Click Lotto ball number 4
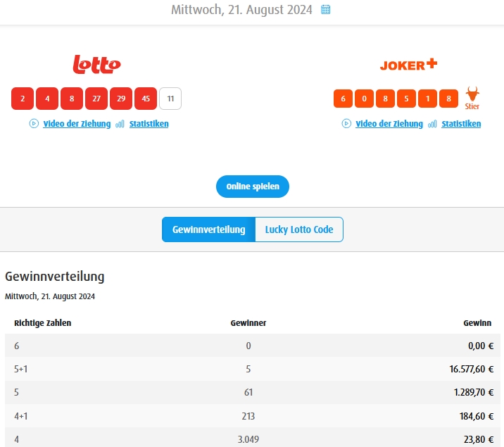Viewport: 504px width, 447px height. (x=47, y=99)
